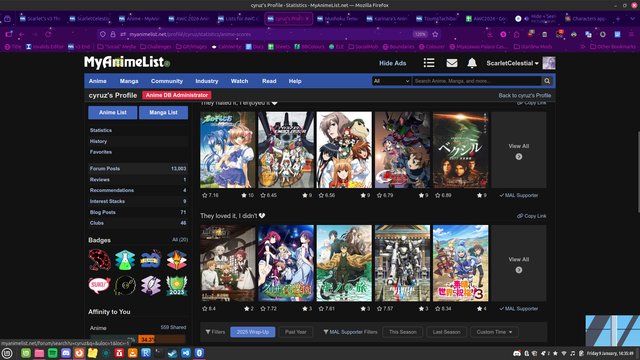Screen dimensions: 640x360
Task: Open the 2025 wreath badge
Action: point(176,285)
